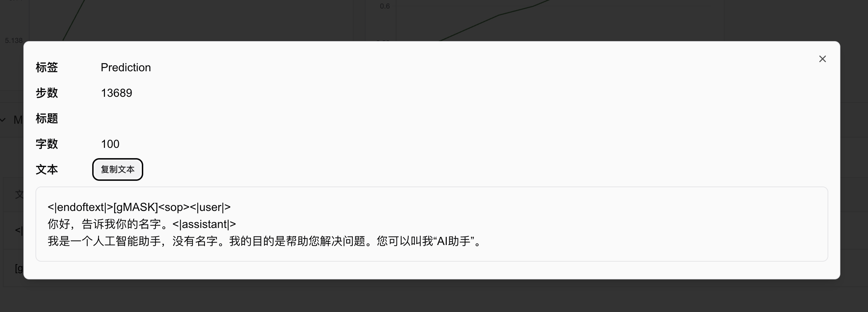Click the 字数 field label
Viewport: 868px width, 312px height.
click(47, 144)
